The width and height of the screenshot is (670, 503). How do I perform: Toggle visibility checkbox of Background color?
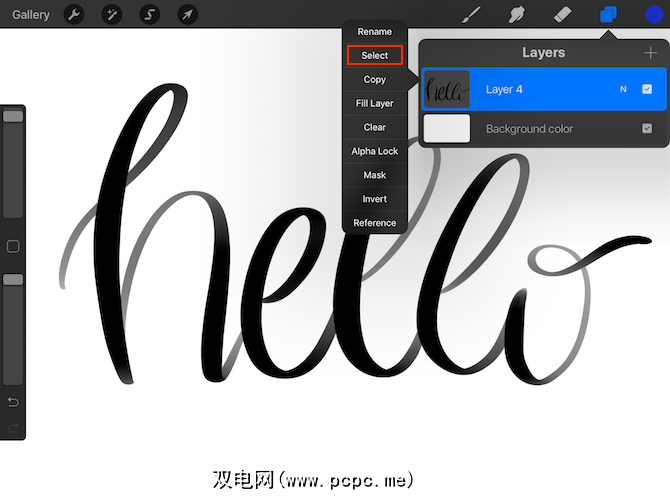click(x=647, y=128)
